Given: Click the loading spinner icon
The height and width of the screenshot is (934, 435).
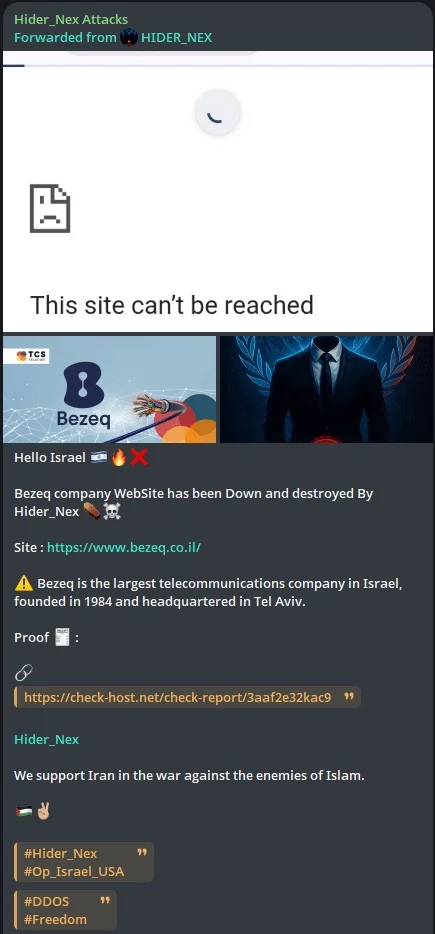Looking at the screenshot, I should [x=218, y=112].
